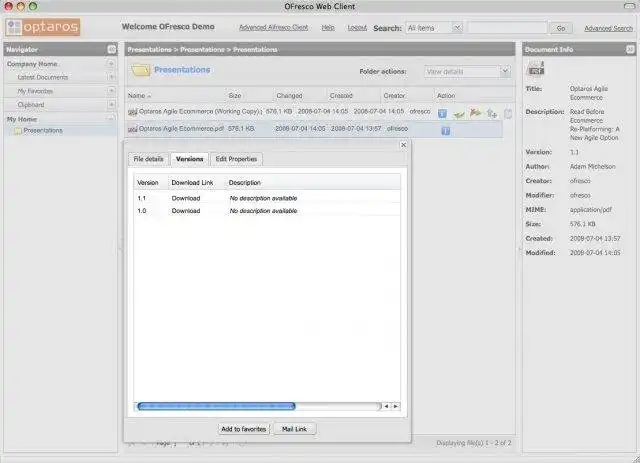Click the version 1.1 cell
640x463 pixels.
(142, 198)
